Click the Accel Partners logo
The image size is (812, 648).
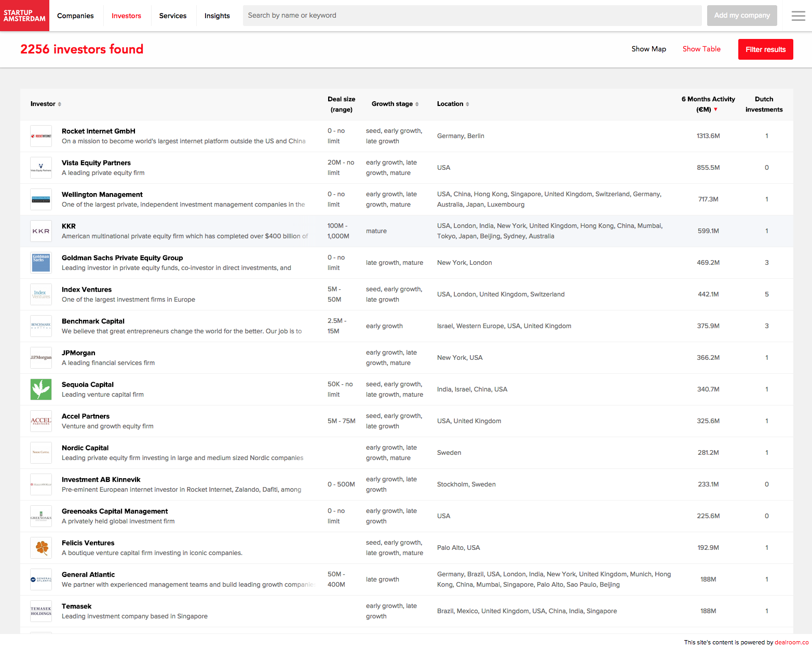41,421
